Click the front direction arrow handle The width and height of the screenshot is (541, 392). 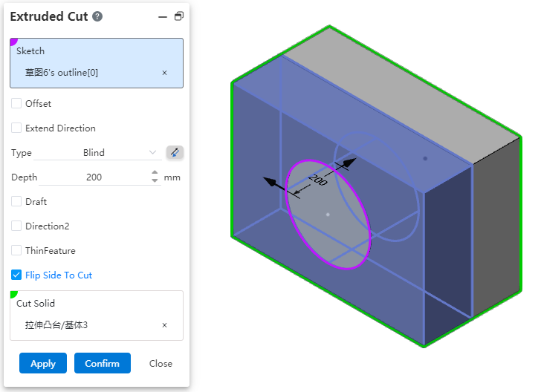[270, 182]
